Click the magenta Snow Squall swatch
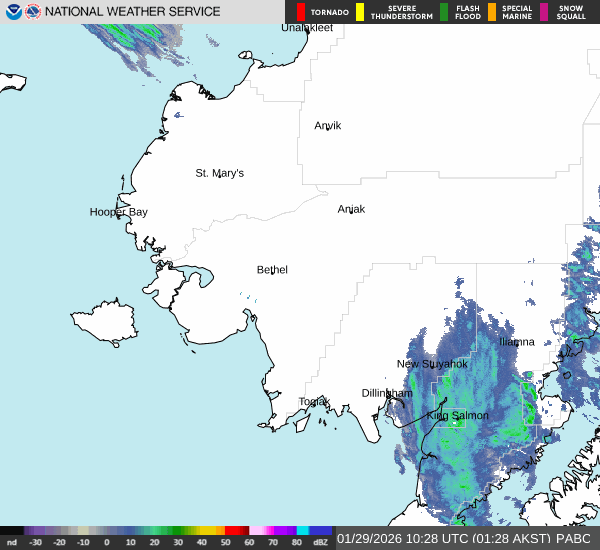Viewport: 600px width, 550px height. click(x=544, y=12)
